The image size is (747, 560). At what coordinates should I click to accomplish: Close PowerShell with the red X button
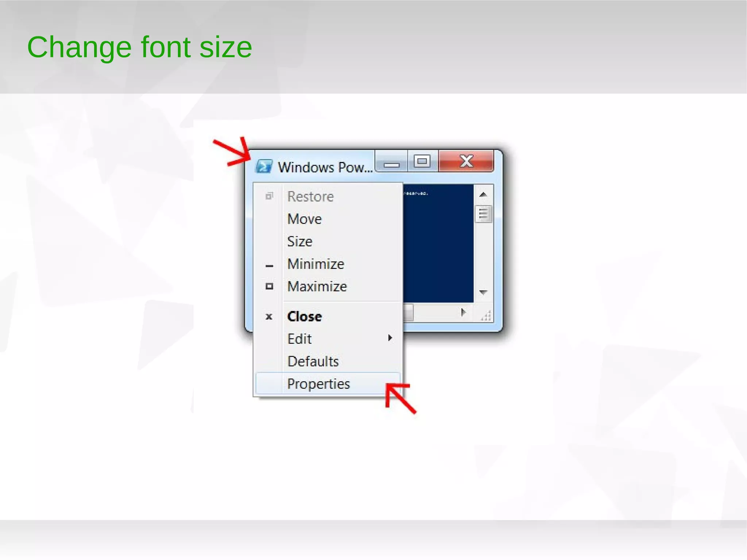tap(466, 161)
